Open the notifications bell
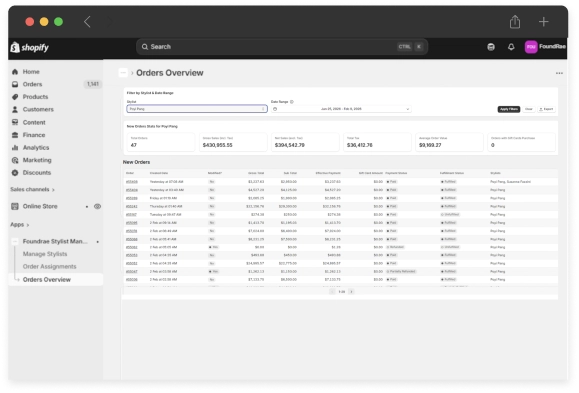This screenshot has width=579, height=393. click(511, 47)
